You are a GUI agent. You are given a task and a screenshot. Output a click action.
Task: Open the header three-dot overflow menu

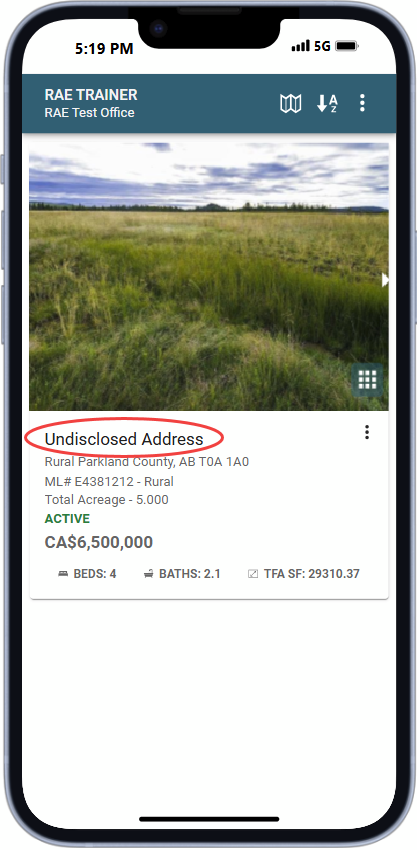tap(362, 103)
